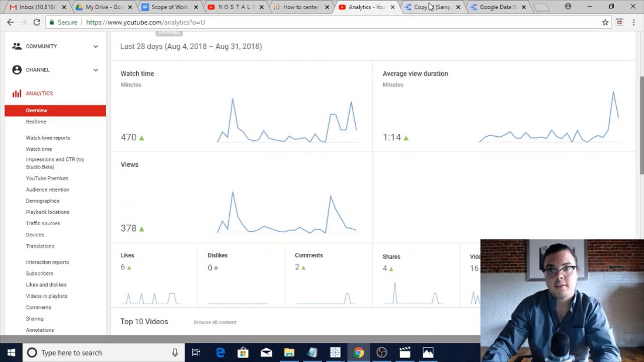Open Microsoft Store from the taskbar
This screenshot has width=644, height=362.
coord(243,352)
